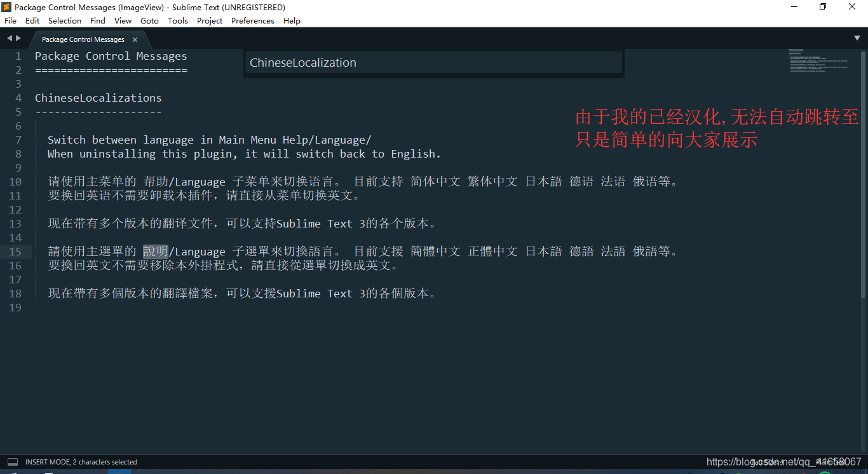The width and height of the screenshot is (868, 474).
Task: Open the Project menu
Action: pos(210,20)
